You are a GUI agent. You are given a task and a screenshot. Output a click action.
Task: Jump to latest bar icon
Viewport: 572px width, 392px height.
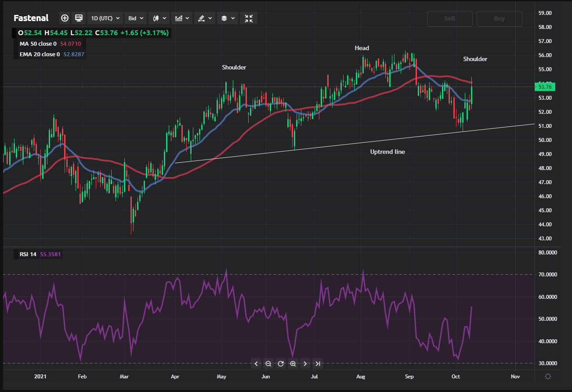pyautogui.click(x=317, y=363)
